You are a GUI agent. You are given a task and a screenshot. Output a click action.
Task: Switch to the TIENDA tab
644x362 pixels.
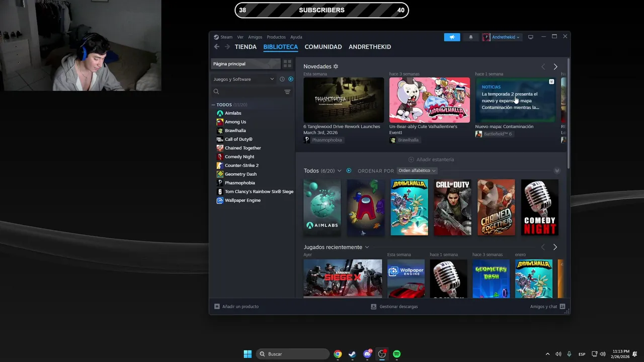pyautogui.click(x=246, y=47)
